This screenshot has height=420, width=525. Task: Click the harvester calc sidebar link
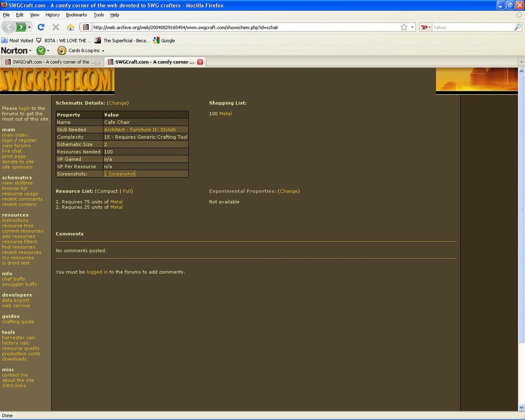[19, 337]
